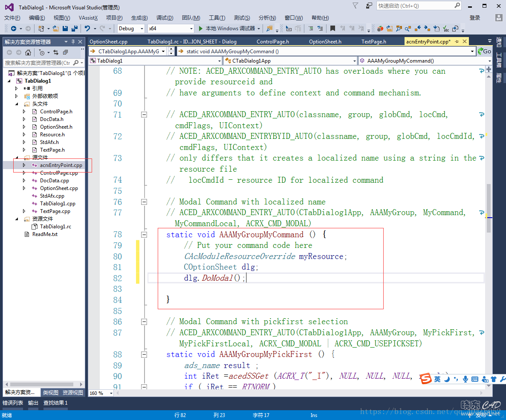Click the Save All toolbar icon
The image size is (506, 420).
75,29
